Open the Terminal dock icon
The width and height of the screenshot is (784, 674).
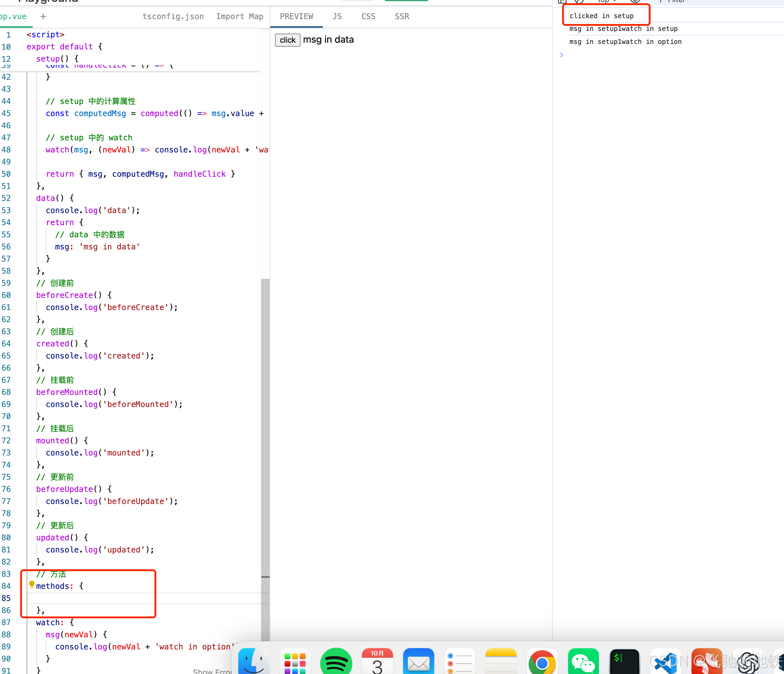tap(624, 662)
